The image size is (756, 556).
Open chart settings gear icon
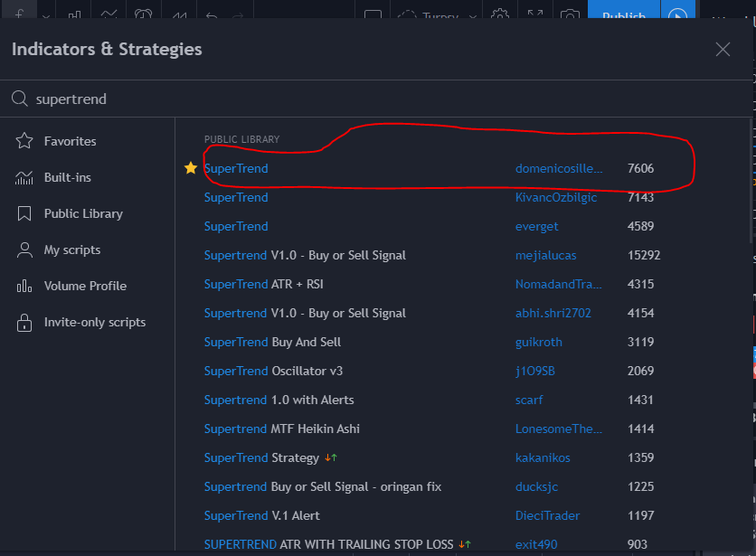tap(500, 14)
